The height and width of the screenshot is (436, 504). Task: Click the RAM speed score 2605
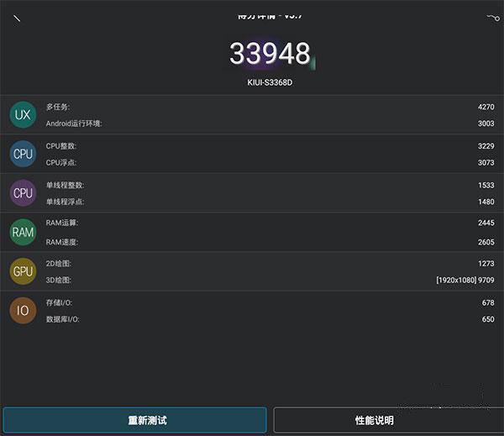click(486, 242)
